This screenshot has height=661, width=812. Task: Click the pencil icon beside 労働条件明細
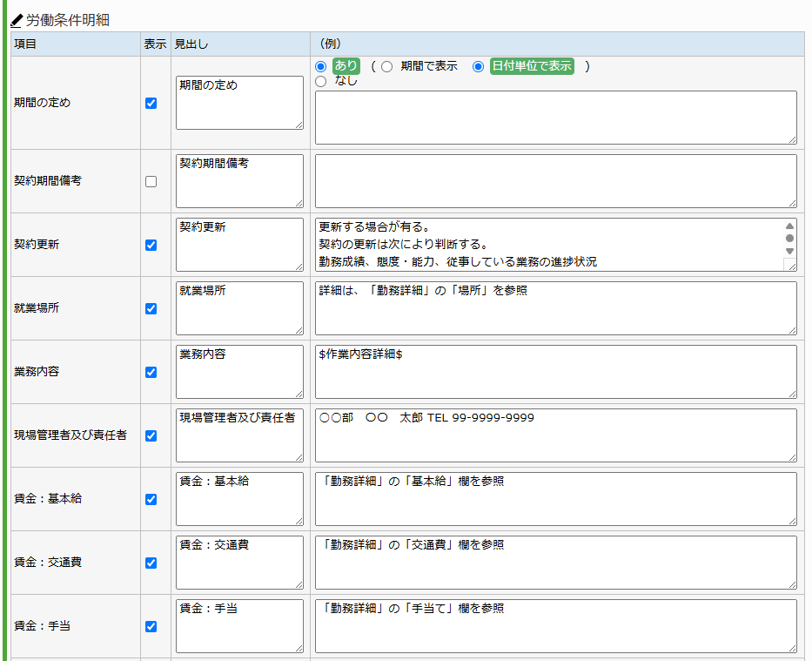coord(17,21)
